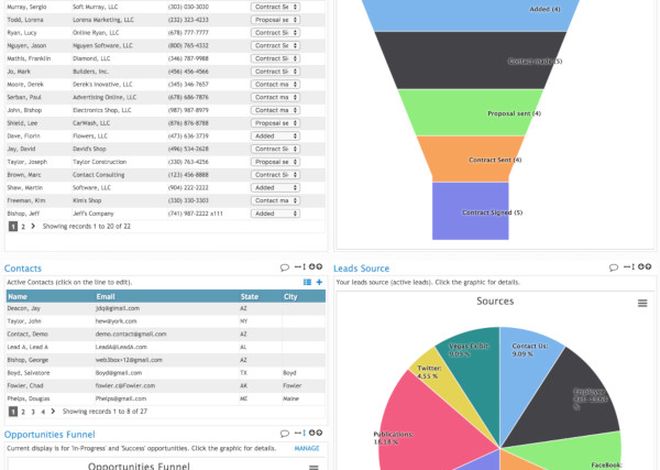The height and width of the screenshot is (470, 660).
Task: Collapse Leads Source panel with dash-bar icon
Action: (x=629, y=267)
